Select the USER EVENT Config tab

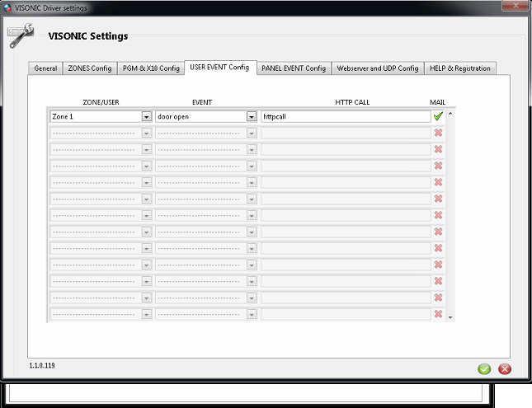(x=220, y=68)
